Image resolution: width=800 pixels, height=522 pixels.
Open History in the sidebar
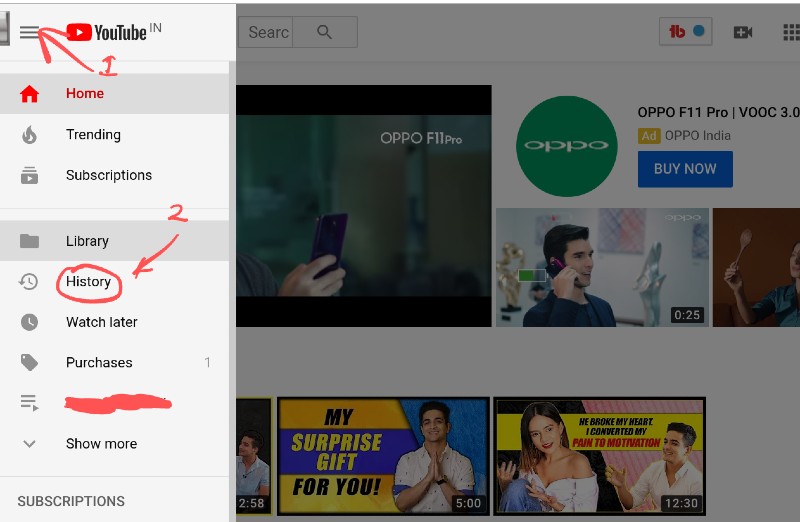[114, 281]
